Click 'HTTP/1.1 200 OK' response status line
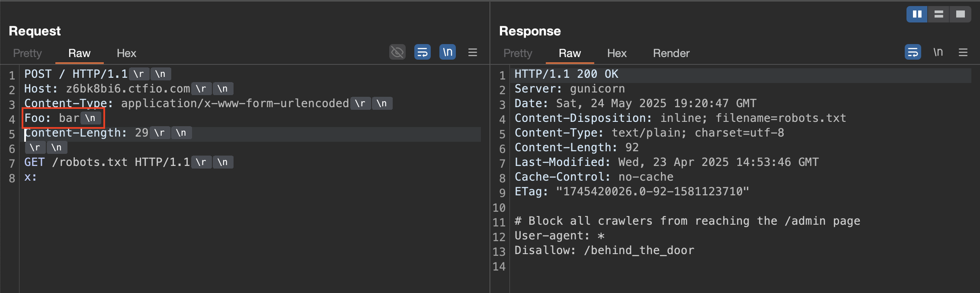The width and height of the screenshot is (980, 293). click(x=567, y=74)
